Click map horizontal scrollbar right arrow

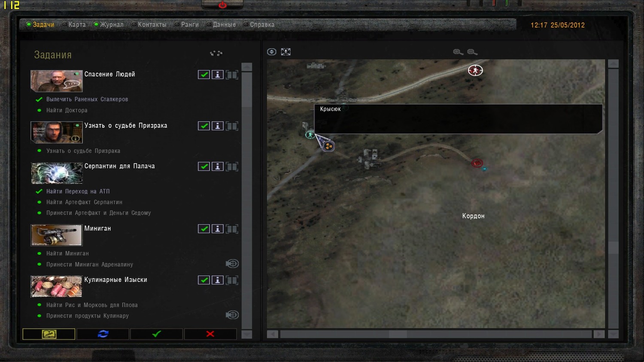pyautogui.click(x=599, y=334)
